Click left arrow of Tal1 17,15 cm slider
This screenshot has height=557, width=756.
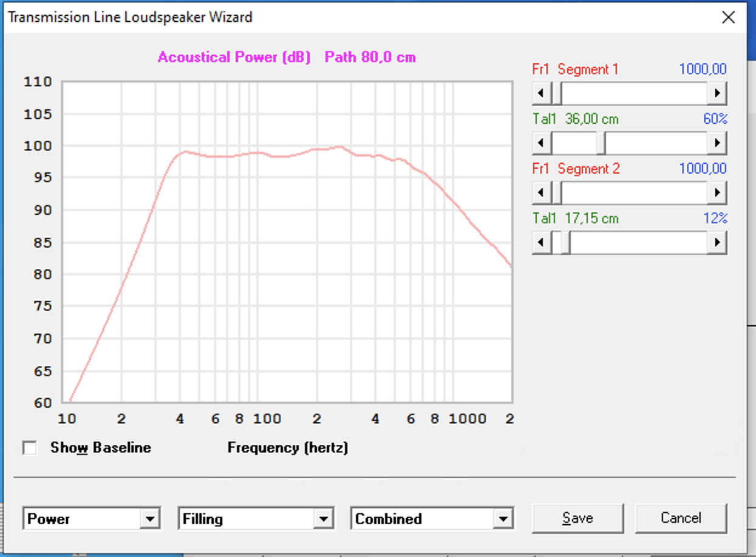[542, 243]
